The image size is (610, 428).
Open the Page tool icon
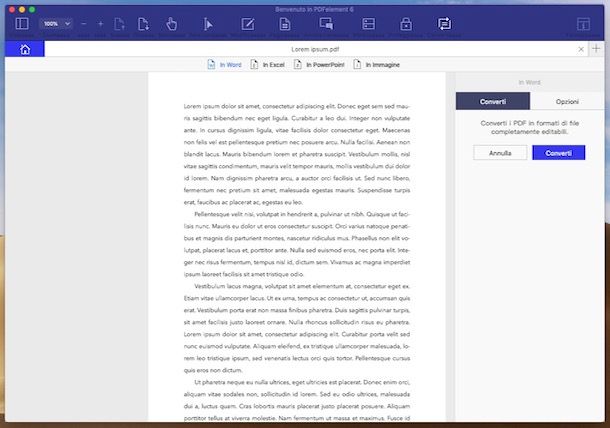tap(285, 24)
